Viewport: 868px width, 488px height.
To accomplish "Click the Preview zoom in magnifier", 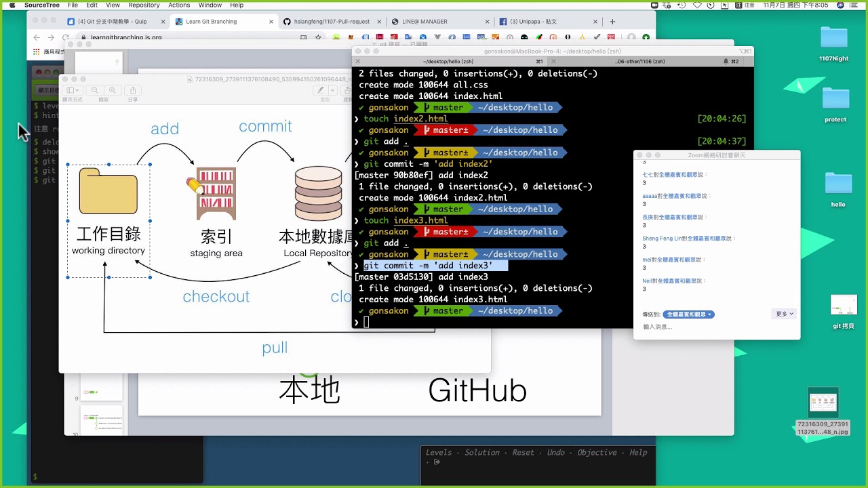I will [x=112, y=90].
